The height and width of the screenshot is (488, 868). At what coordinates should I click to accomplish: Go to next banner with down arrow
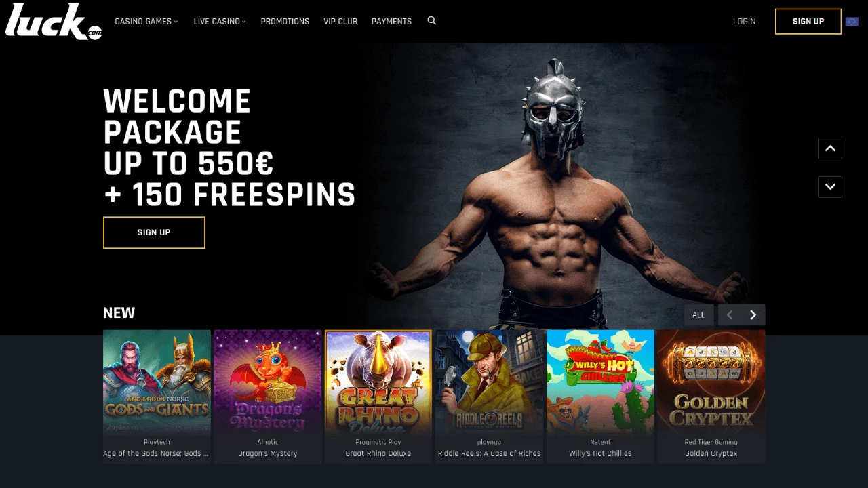pyautogui.click(x=830, y=186)
